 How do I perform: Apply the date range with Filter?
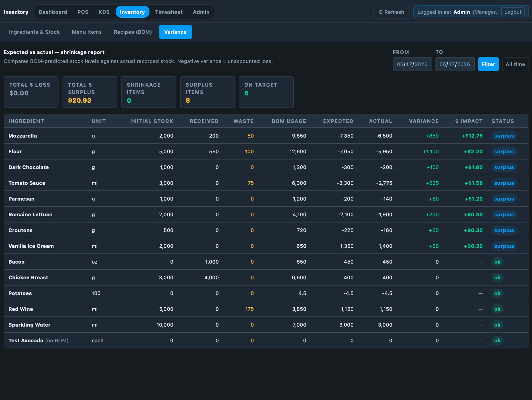(488, 64)
